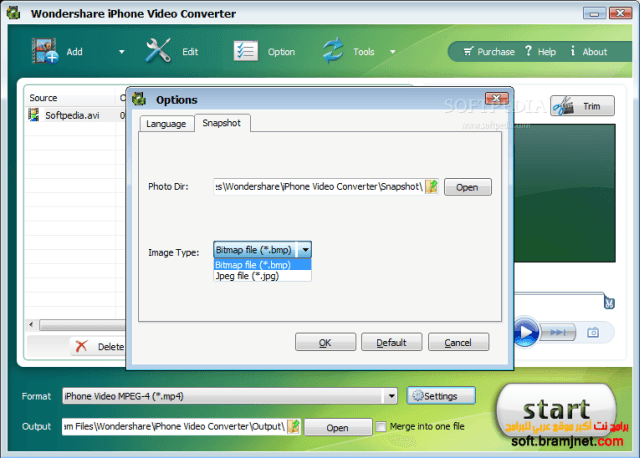
Task: Select the Snapshot tab
Action: pos(222,123)
